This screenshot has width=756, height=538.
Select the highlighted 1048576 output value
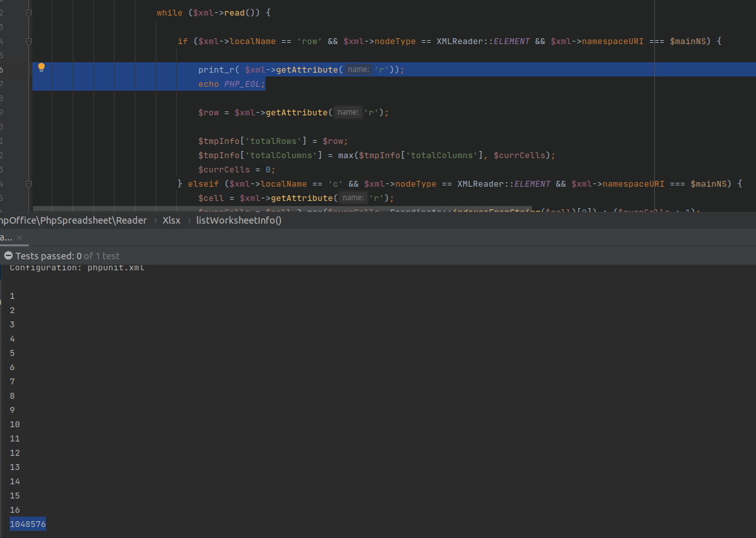coord(27,524)
